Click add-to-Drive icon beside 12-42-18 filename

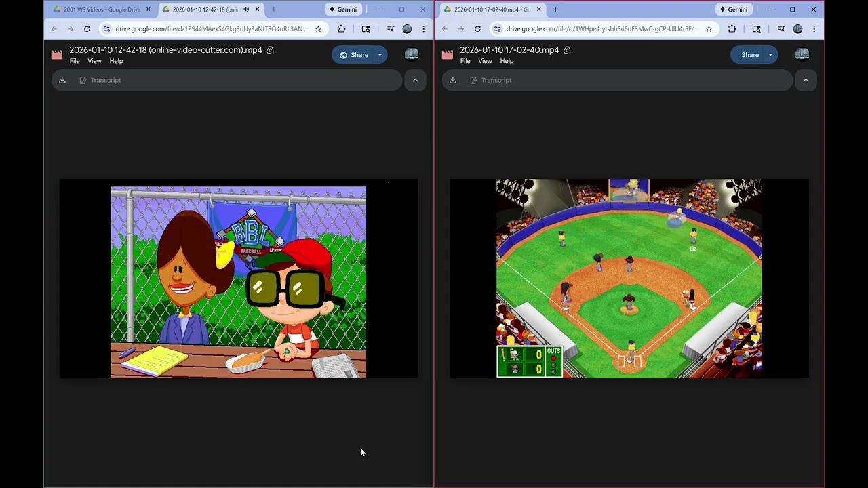(271, 50)
